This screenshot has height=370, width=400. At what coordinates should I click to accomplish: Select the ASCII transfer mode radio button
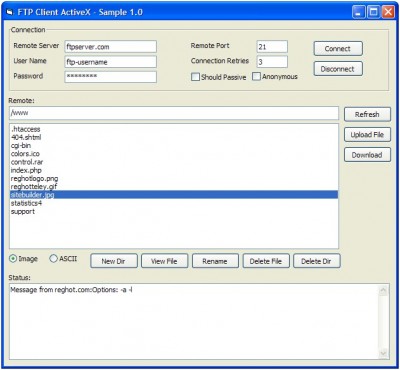pos(53,259)
